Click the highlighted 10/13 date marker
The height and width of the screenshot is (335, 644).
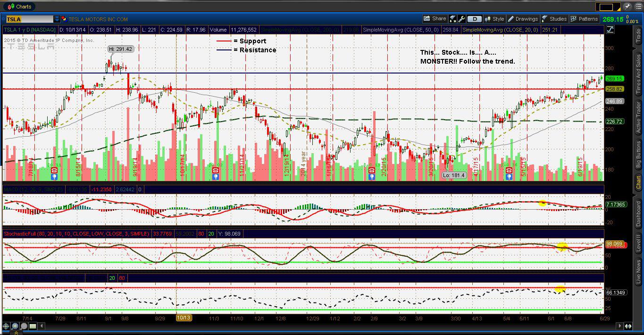tap(183, 318)
